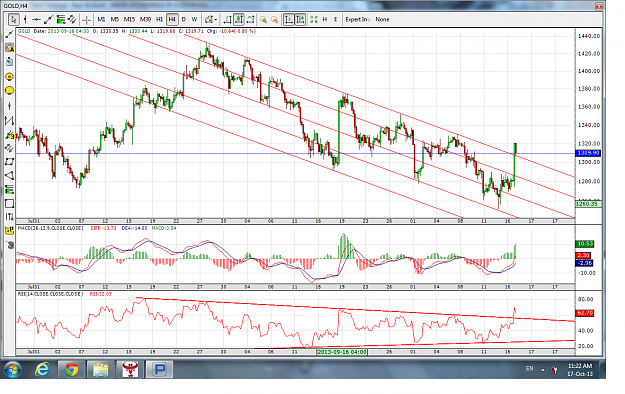Click the MACD(26,12,9,CLOSE,CLOSE) indicator label
625x394 pixels.
pyautogui.click(x=51, y=228)
